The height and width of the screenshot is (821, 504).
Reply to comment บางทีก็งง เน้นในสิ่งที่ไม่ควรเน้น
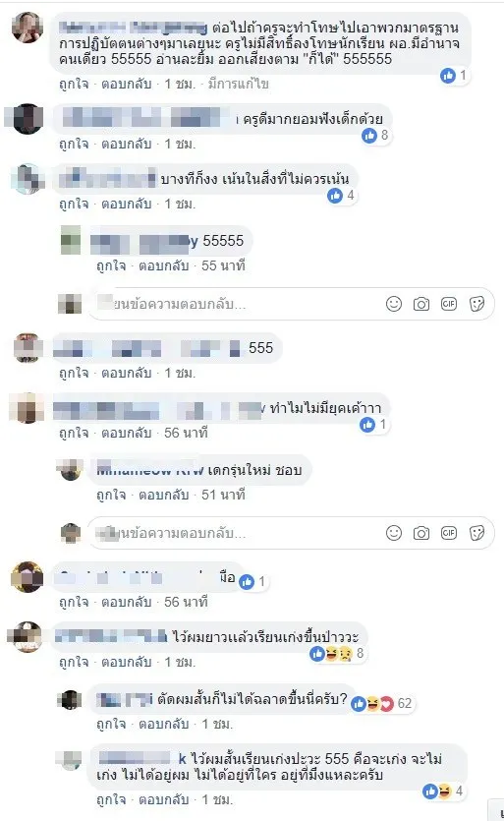pyautogui.click(x=126, y=204)
